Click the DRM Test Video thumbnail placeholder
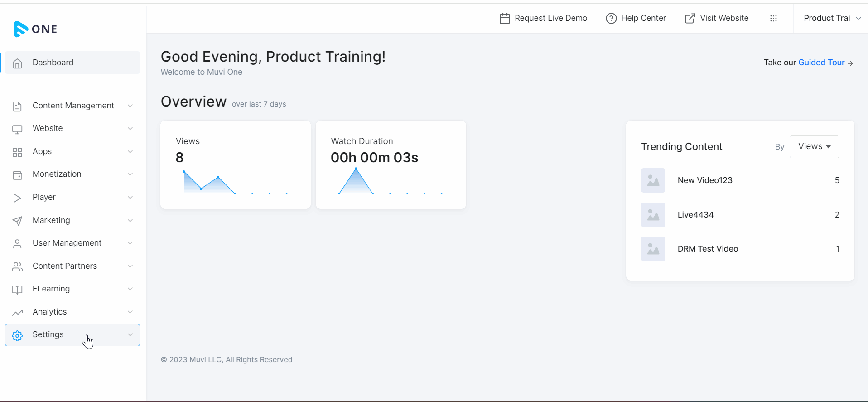Image resolution: width=868 pixels, height=402 pixels. (x=653, y=249)
